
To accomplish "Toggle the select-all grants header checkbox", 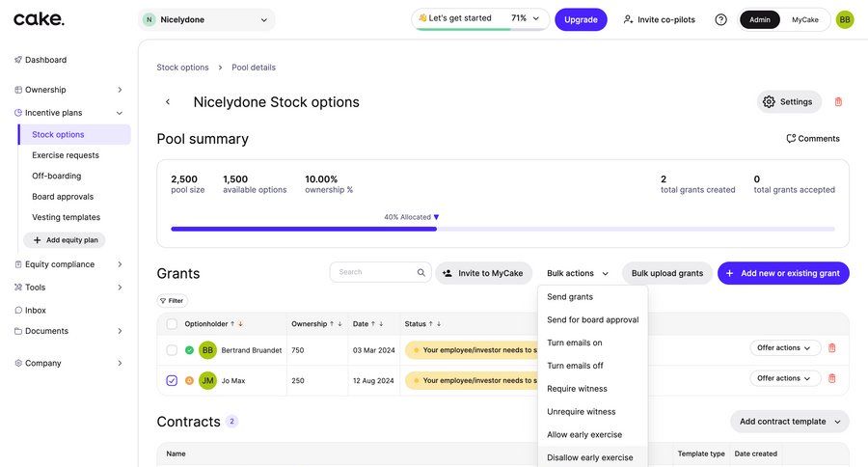I will (172, 324).
